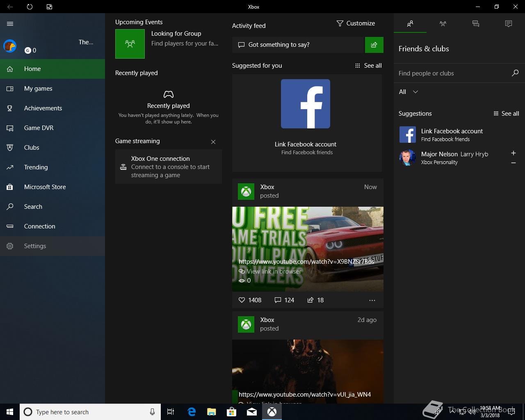Launch Microsoft Edge from taskbar
The height and width of the screenshot is (420, 525).
click(192, 412)
